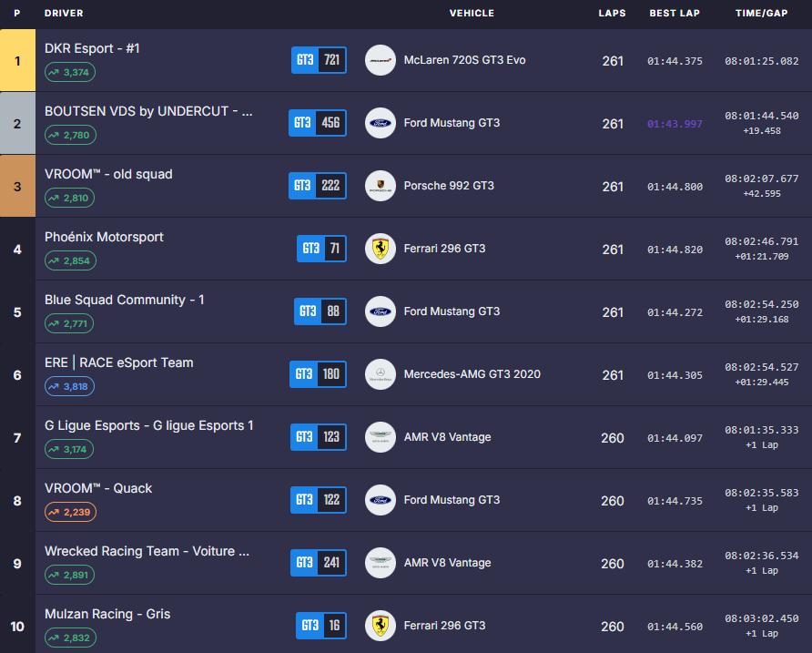
Task: Click the GT3 71 class badge
Action: [x=321, y=249]
